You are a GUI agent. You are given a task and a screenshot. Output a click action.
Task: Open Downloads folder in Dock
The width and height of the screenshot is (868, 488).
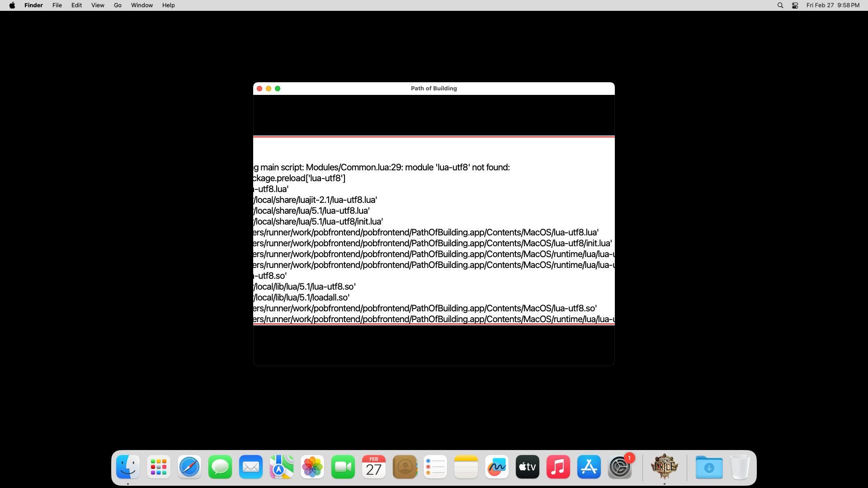709,467
